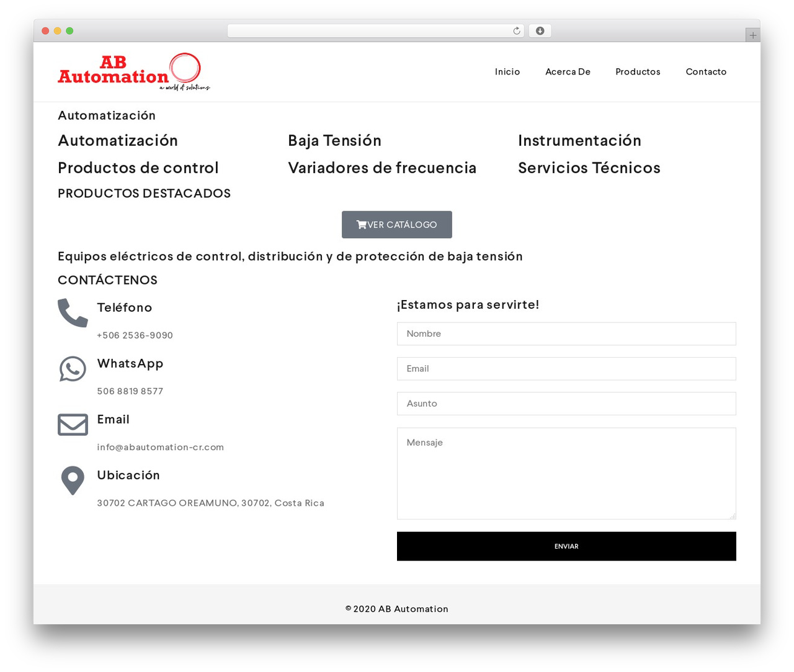Click the envelope email icon
Screen dimensions: 794x672
(x=73, y=425)
